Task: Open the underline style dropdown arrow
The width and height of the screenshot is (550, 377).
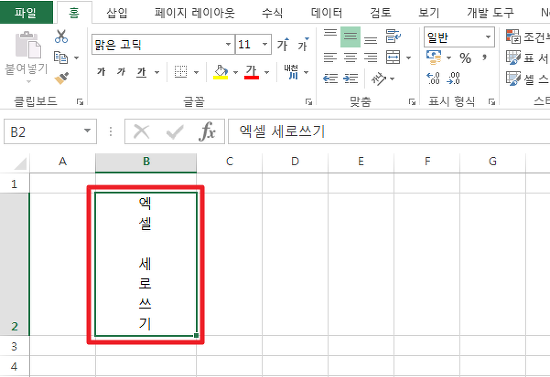Action: (x=157, y=72)
